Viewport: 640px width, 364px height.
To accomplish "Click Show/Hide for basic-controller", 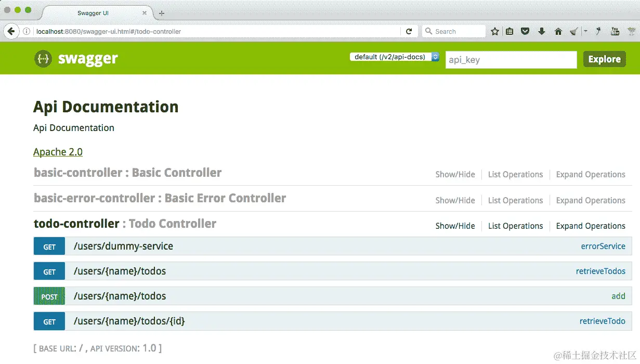I will [x=455, y=175].
